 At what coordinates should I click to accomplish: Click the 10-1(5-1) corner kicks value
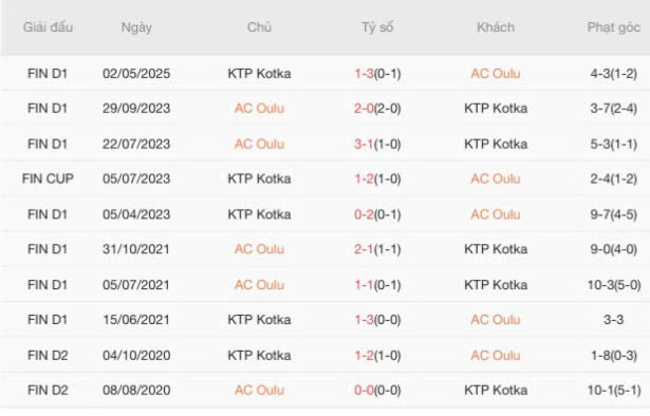[613, 390]
